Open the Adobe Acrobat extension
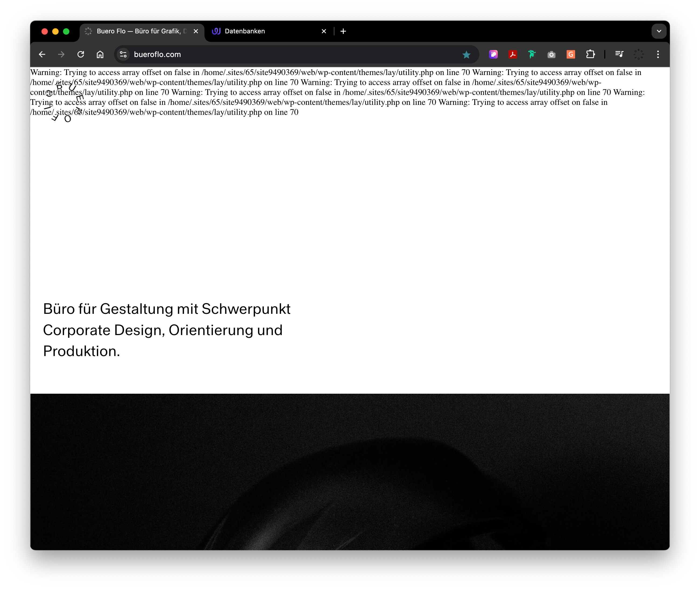 [x=512, y=55]
